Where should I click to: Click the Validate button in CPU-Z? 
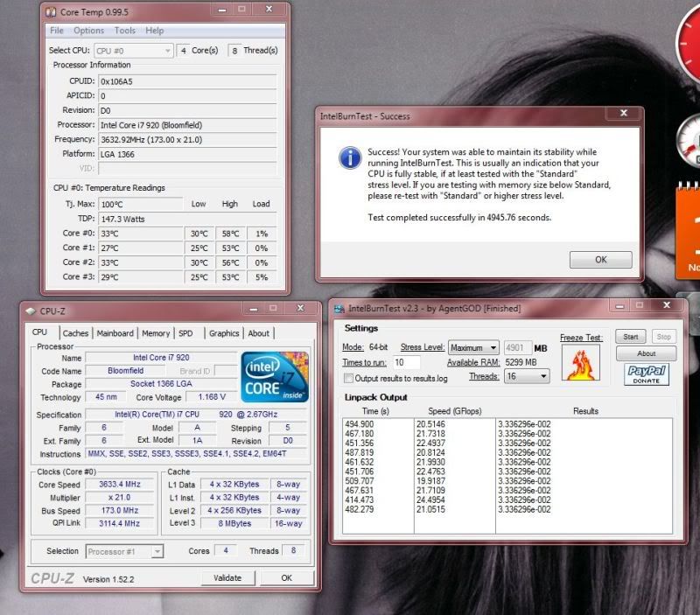(x=227, y=578)
